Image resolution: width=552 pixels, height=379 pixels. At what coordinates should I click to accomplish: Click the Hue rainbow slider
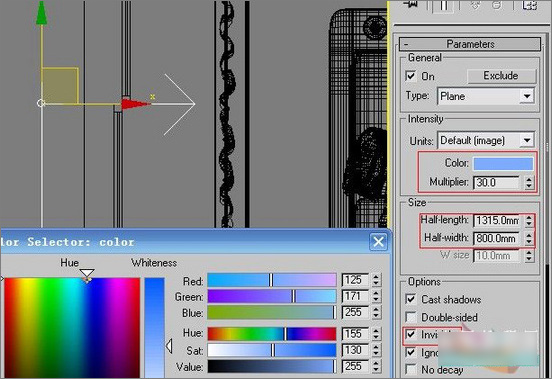point(272,334)
